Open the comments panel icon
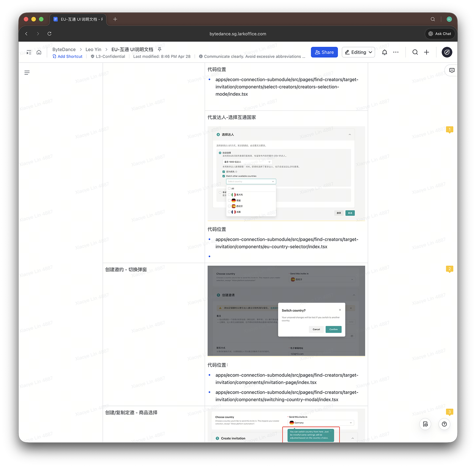This screenshot has height=467, width=476. click(452, 70)
